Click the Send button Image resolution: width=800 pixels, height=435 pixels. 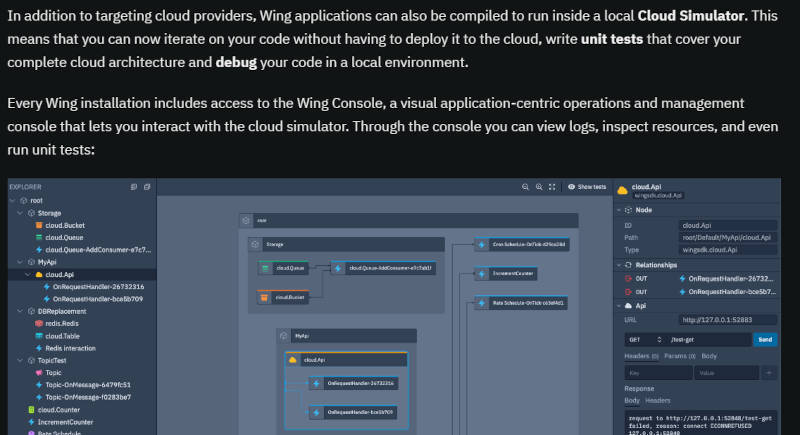point(765,340)
